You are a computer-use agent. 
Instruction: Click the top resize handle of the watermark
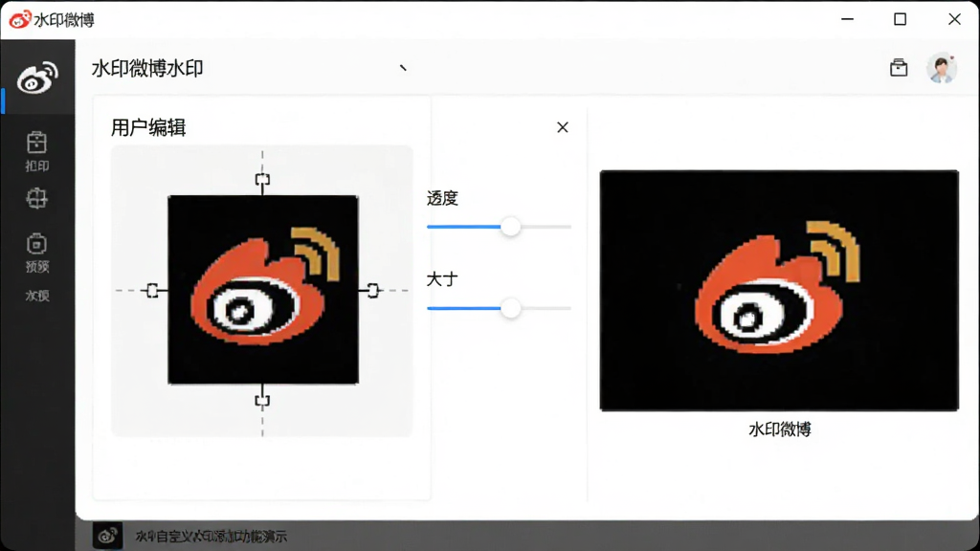[x=262, y=180]
